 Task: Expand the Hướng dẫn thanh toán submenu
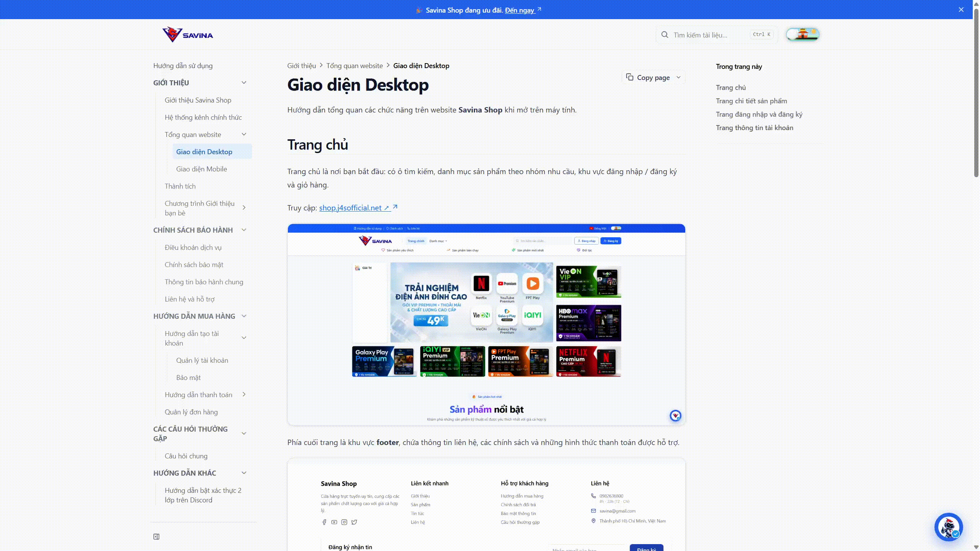(244, 395)
